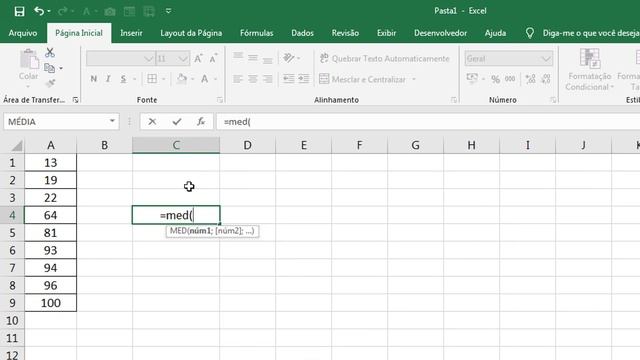Align text to middle vertically
The image size is (640, 360).
point(253,58)
